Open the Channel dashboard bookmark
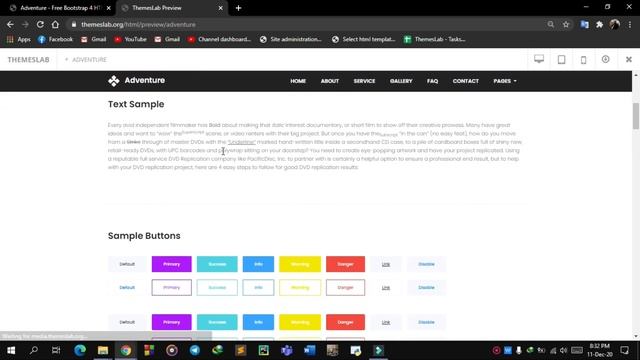The height and width of the screenshot is (360, 640). (219, 39)
